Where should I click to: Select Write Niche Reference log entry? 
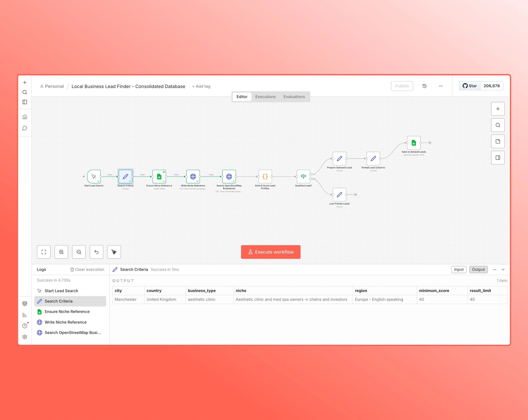(70, 322)
